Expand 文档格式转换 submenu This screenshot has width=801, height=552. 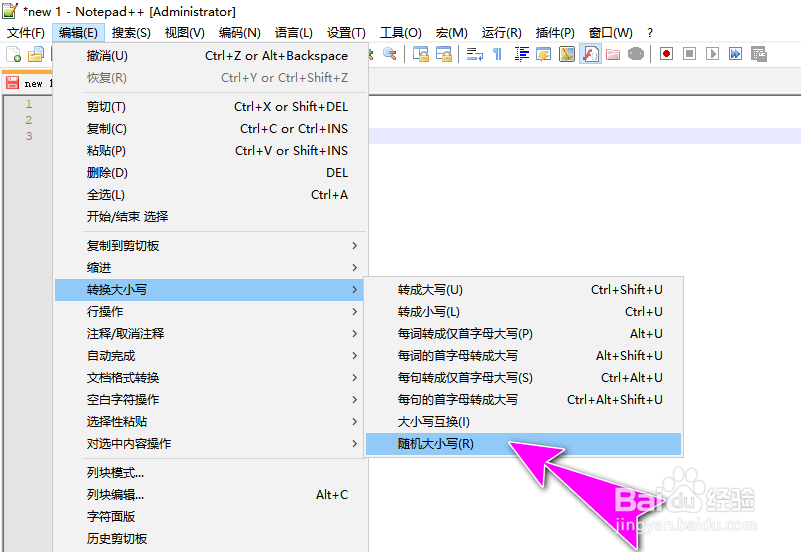[x=210, y=377]
